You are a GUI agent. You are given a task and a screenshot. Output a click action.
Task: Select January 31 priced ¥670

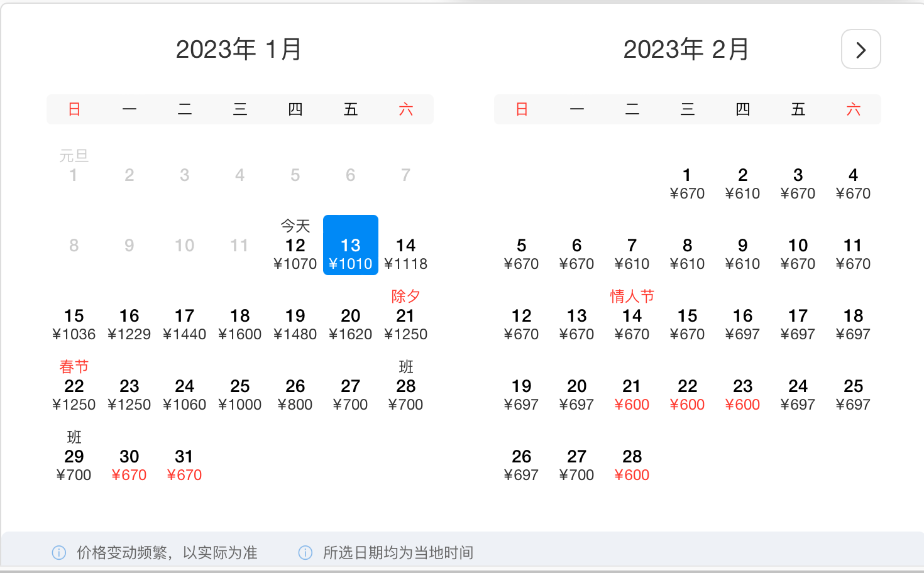[x=184, y=465]
